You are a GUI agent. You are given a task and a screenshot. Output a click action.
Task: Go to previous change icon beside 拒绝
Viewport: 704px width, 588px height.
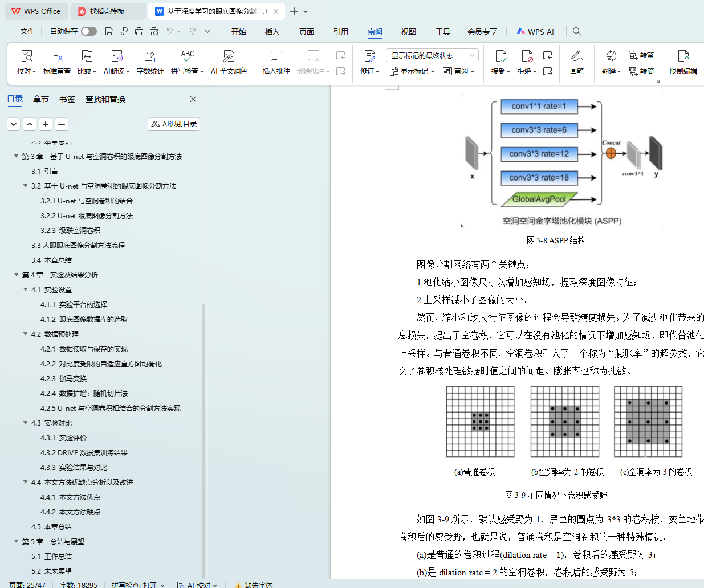pyautogui.click(x=548, y=55)
